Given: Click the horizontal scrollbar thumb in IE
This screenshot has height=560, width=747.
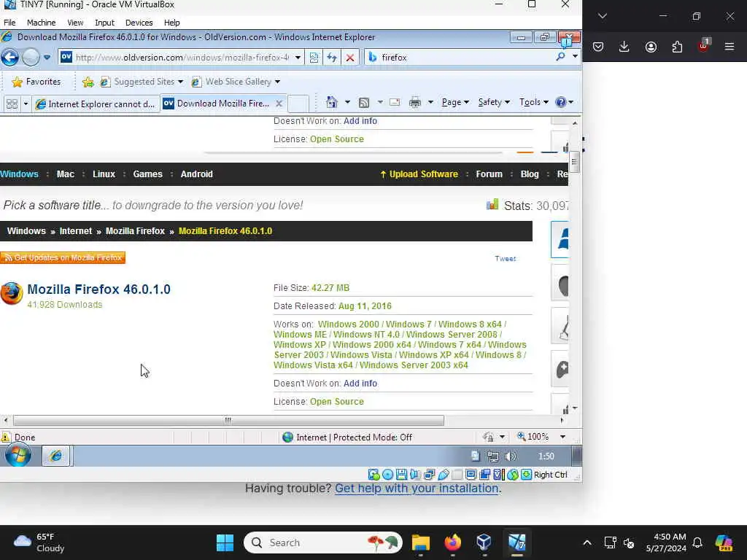Looking at the screenshot, I should pos(228,421).
